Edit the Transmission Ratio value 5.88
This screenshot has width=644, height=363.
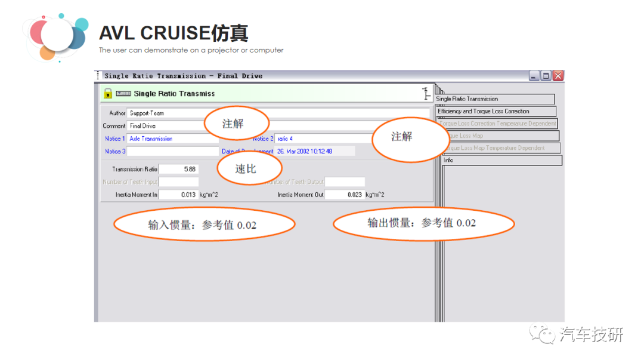179,169
